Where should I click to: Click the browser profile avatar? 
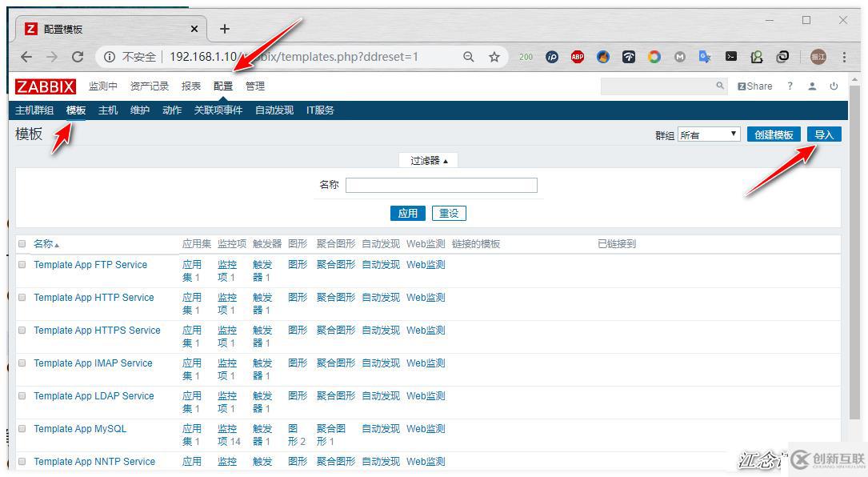pos(818,57)
